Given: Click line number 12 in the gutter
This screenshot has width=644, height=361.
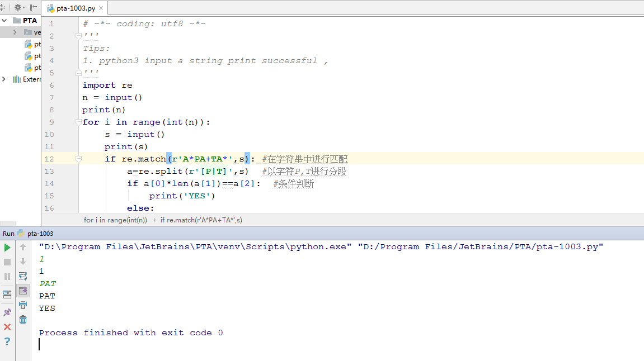Looking at the screenshot, I should (49, 159).
